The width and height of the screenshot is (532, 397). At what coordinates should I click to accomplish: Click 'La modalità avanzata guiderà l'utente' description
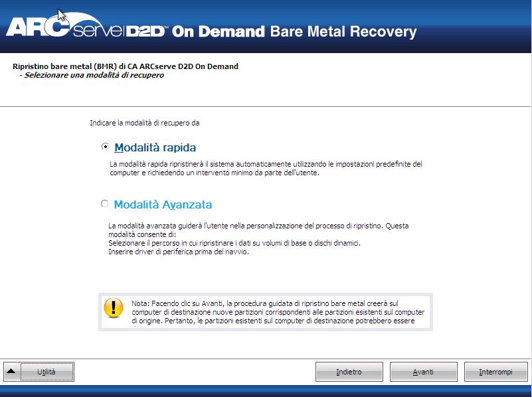pos(258,230)
